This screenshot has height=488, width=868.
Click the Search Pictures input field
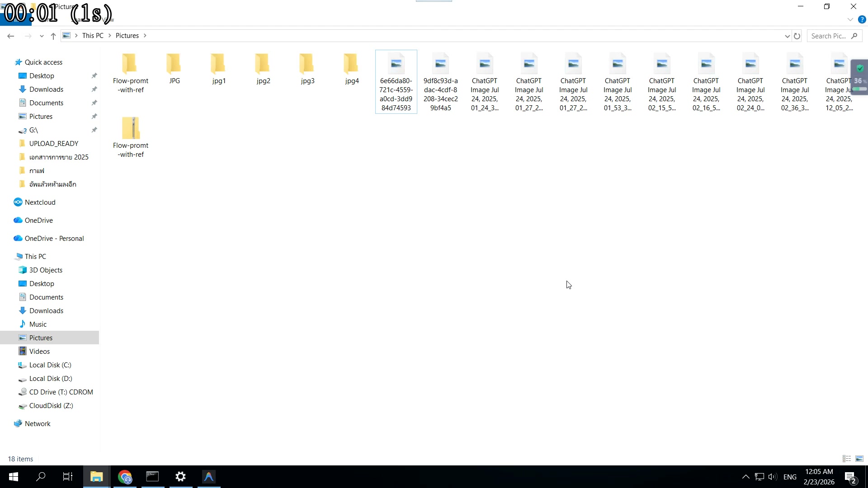tap(828, 36)
